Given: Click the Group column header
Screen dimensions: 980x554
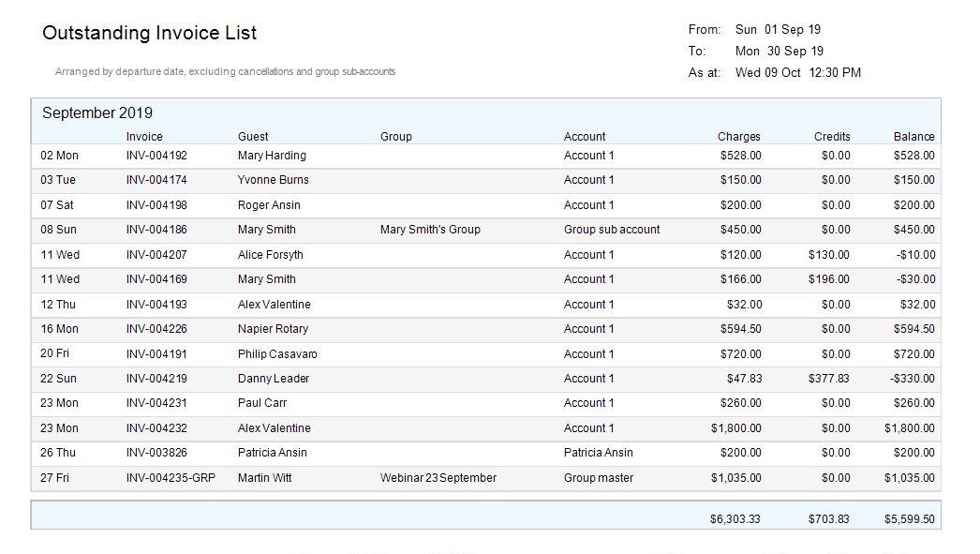Looking at the screenshot, I should (x=396, y=136).
